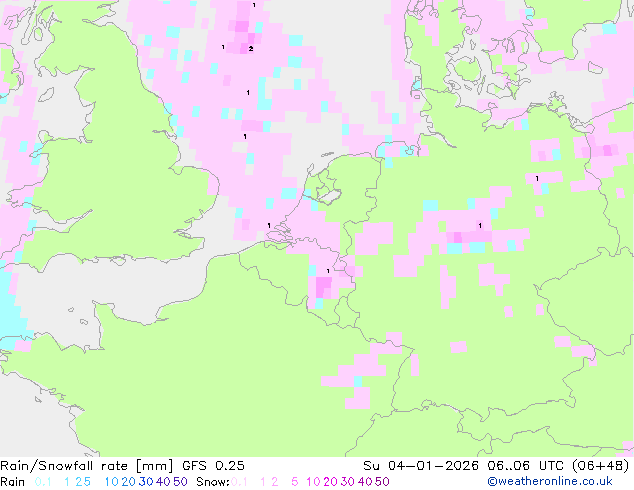Click the 'Rain/Snowfall rate [mm]' title text
This screenshot has height=490, width=634.
(87, 466)
